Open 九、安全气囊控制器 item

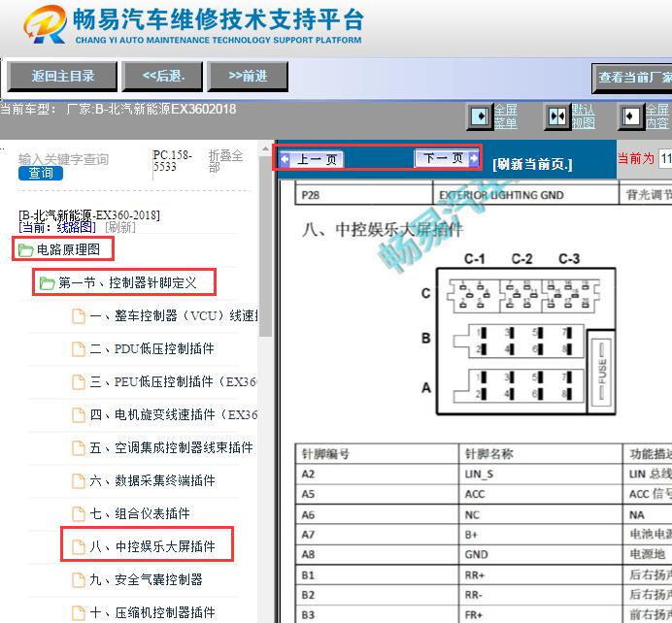click(146, 579)
